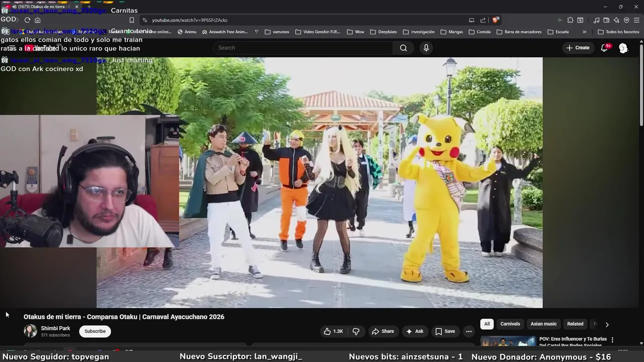Open the browser extensions puzzle icon
This screenshot has width=644, height=362.
570,20
